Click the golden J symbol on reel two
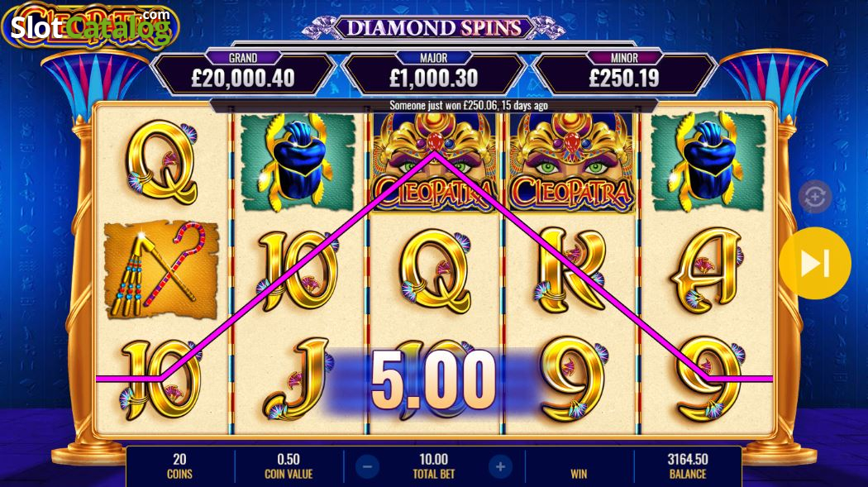 pyautogui.click(x=297, y=380)
